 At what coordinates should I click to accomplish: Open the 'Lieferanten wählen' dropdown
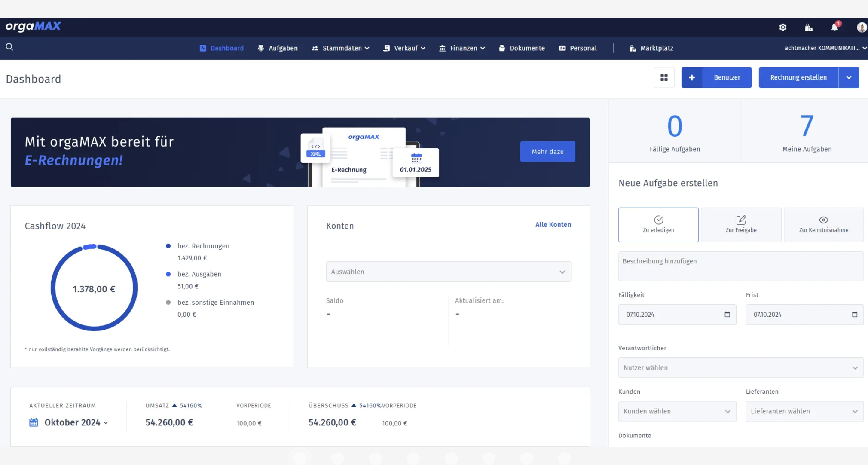(804, 411)
